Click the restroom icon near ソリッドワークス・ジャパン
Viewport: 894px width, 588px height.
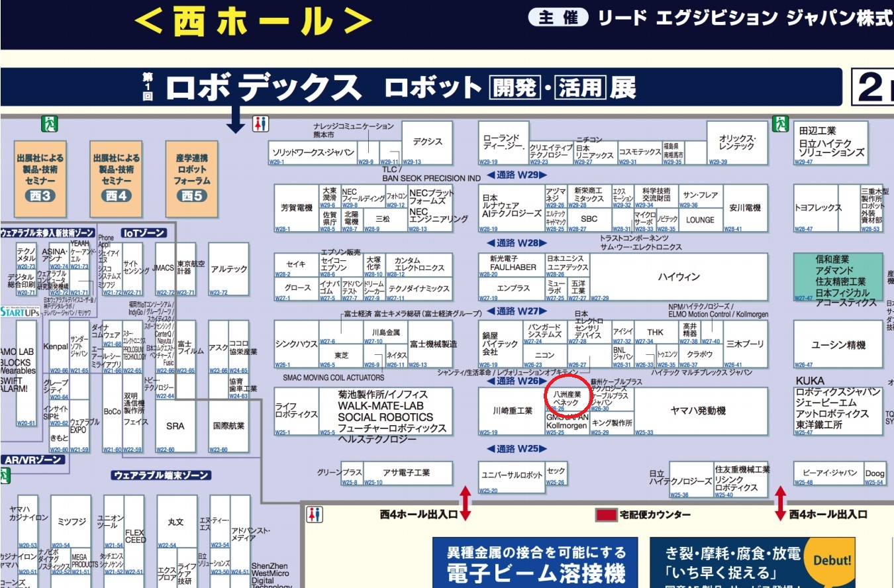[x=260, y=124]
